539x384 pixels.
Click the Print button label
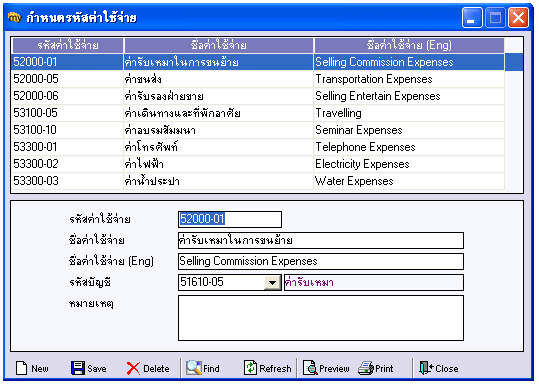[384, 369]
